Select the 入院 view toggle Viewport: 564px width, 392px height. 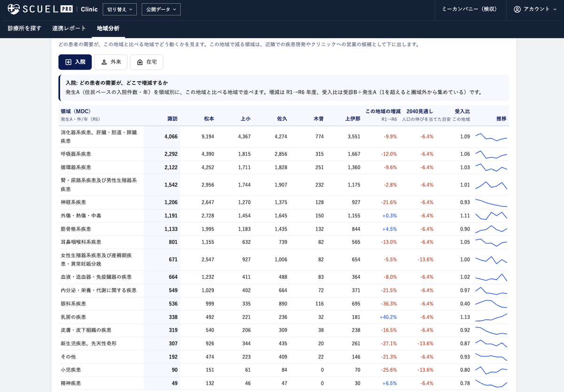(75, 62)
